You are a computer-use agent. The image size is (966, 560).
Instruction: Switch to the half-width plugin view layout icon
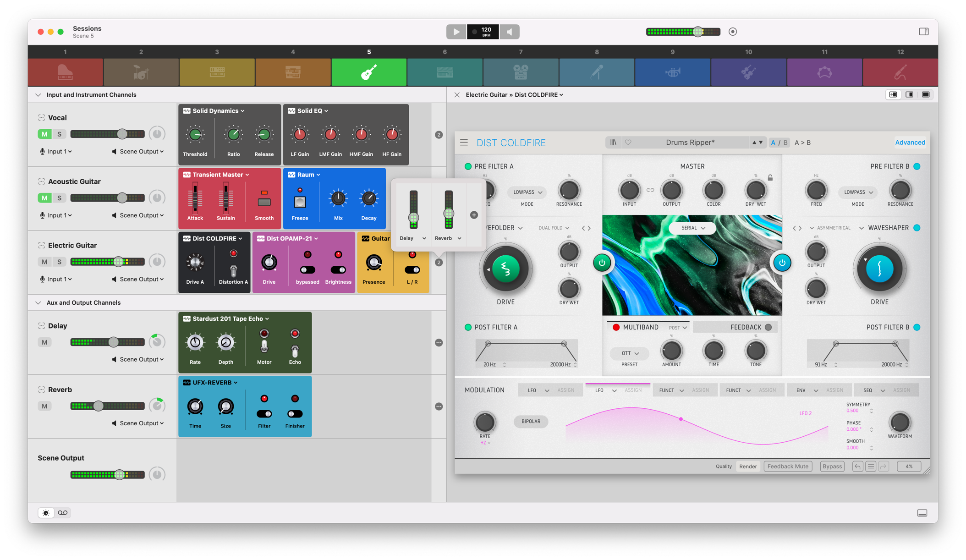[x=910, y=95]
